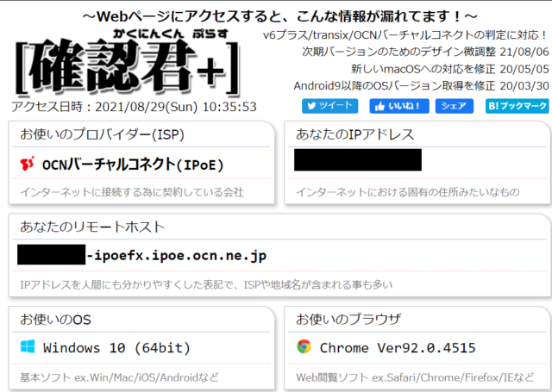This screenshot has width=552, height=392.
Task: Click the ～Webページにアクセスすると tagline heading
Action: tap(279, 16)
